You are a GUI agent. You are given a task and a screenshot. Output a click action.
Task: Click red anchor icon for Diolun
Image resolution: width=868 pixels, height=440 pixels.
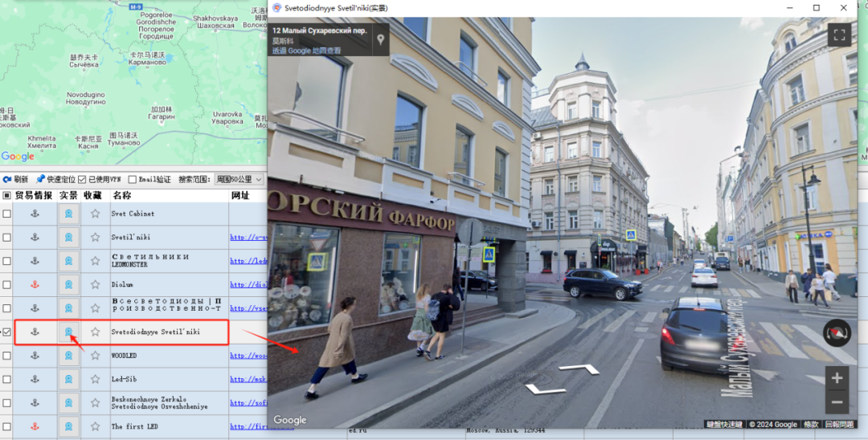click(x=35, y=285)
